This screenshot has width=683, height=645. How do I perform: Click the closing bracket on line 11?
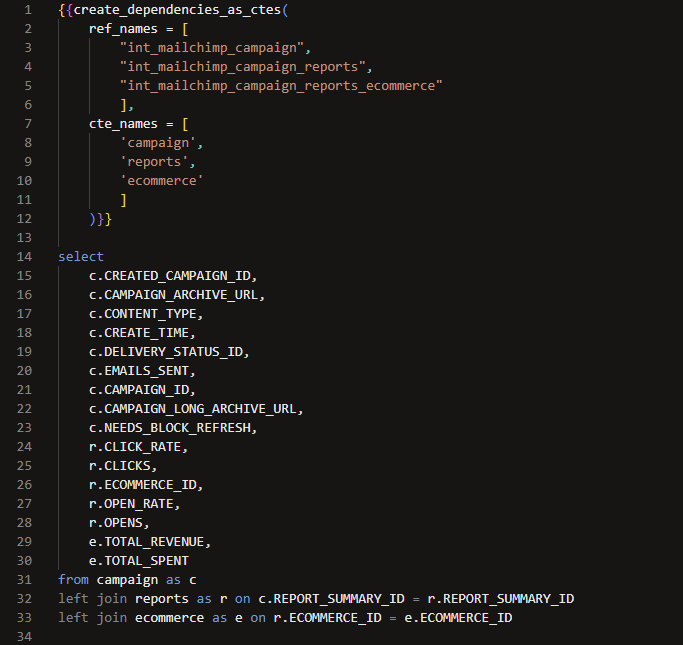click(x=124, y=200)
